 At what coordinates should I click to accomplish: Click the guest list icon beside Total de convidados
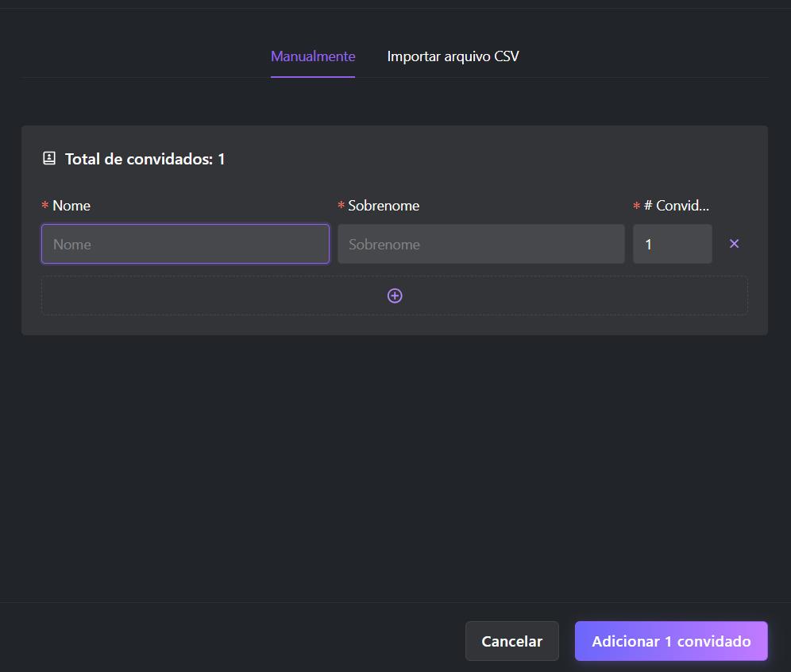(49, 158)
